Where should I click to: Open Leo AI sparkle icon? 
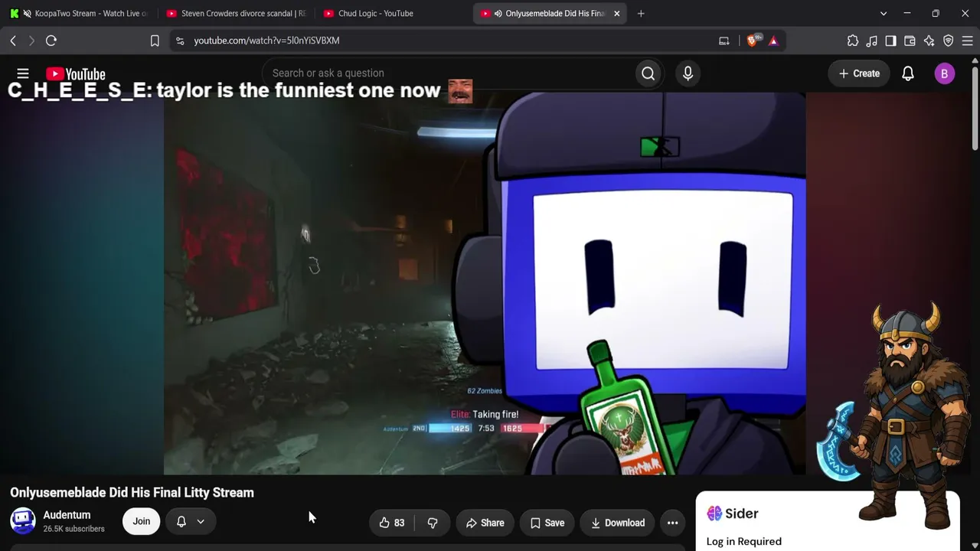[929, 41]
